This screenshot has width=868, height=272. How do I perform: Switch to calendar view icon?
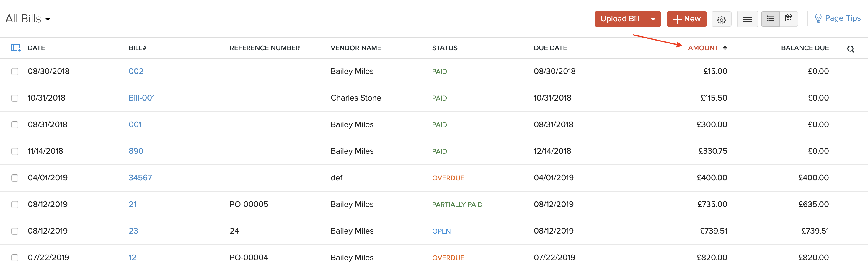pos(789,19)
